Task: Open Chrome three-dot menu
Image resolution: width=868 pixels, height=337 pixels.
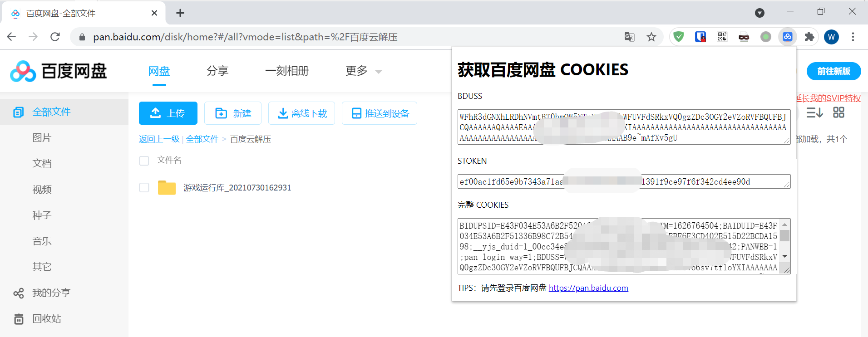Action: click(853, 37)
